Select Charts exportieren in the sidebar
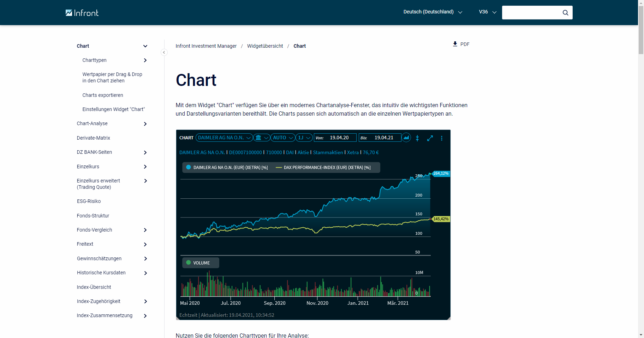This screenshot has height=338, width=644. [x=103, y=95]
